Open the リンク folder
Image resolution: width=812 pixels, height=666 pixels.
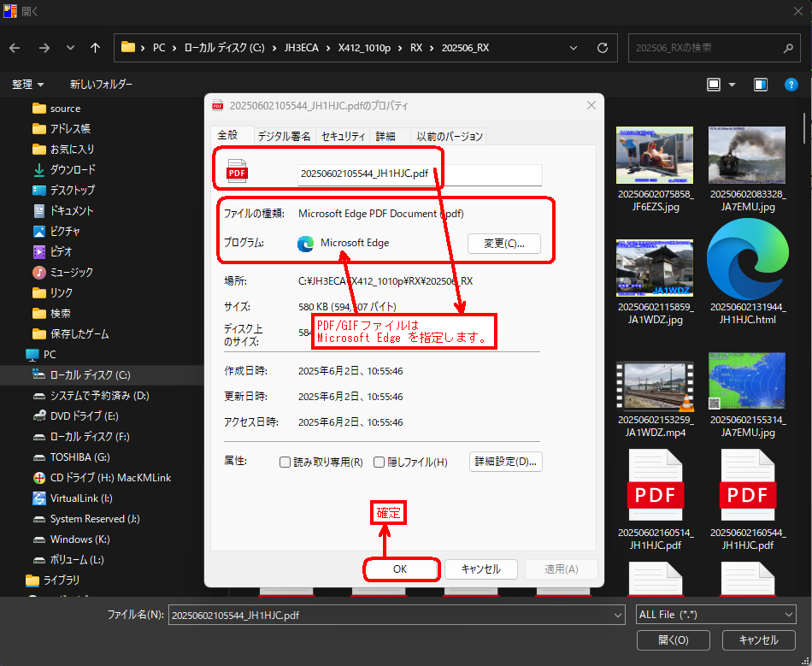pyautogui.click(x=52, y=293)
